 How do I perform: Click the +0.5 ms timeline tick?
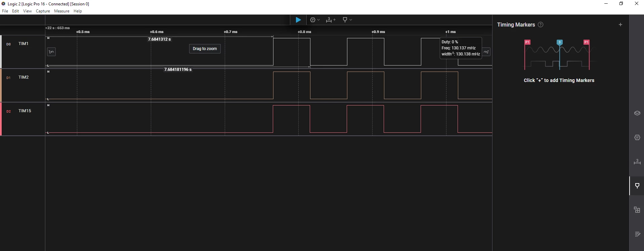(83, 32)
